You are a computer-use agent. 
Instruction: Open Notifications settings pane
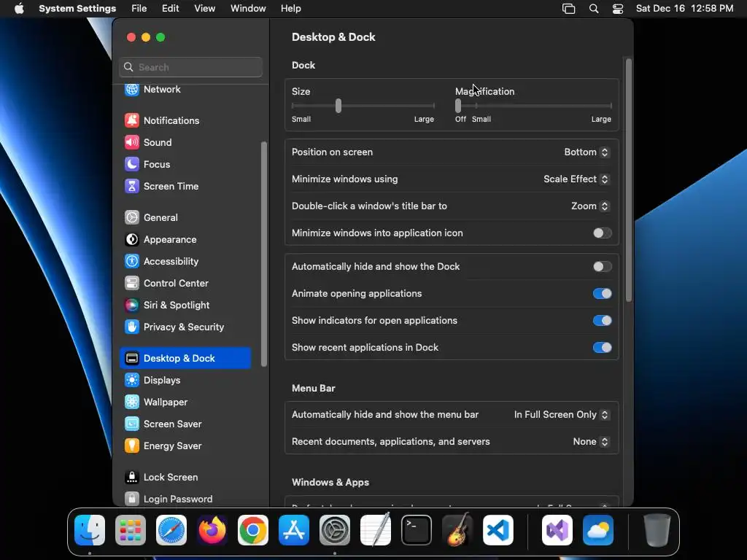(x=185, y=120)
